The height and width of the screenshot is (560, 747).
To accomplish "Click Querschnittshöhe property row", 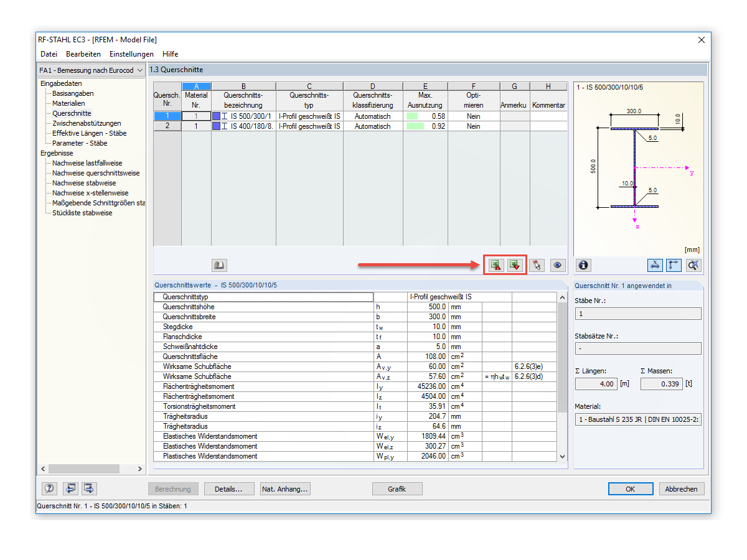I will (355, 307).
